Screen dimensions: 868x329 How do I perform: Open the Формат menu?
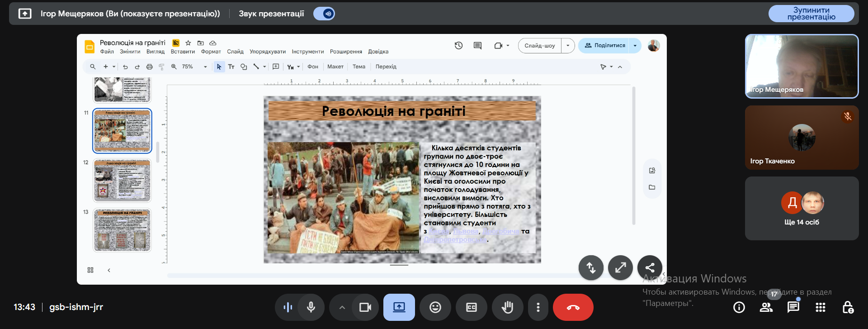(211, 52)
